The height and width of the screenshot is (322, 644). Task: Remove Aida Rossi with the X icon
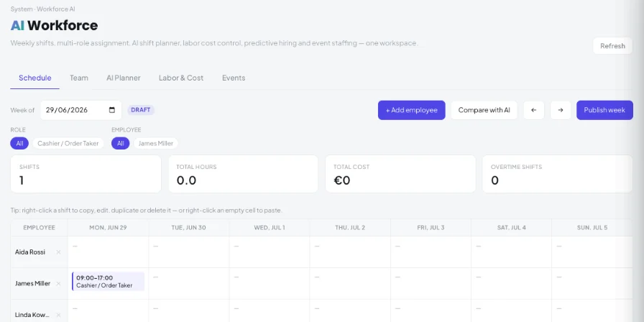(58, 252)
